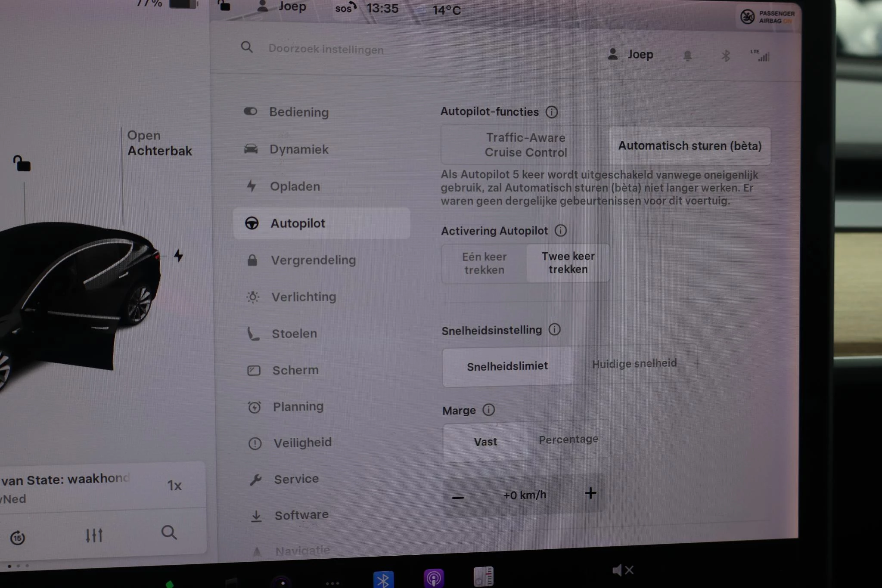The image size is (882, 588).
Task: Select the Opladen lightning bolt icon
Action: (x=252, y=186)
